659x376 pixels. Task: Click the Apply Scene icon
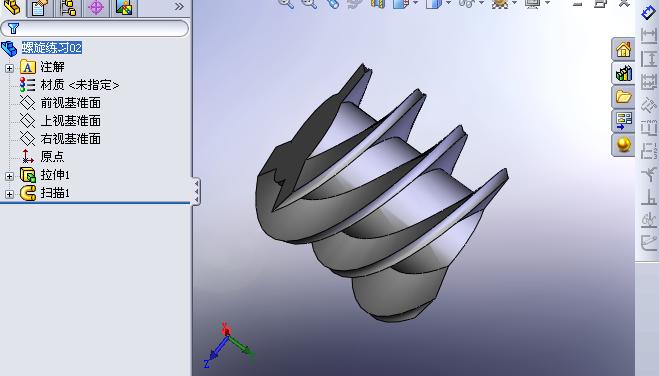click(500, 4)
